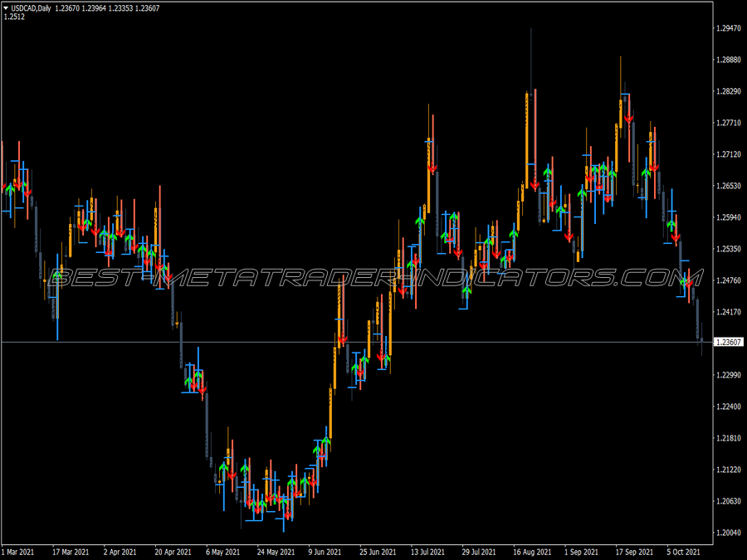Click price scale label 1.22400
The width and height of the screenshot is (747, 560).
tap(729, 407)
